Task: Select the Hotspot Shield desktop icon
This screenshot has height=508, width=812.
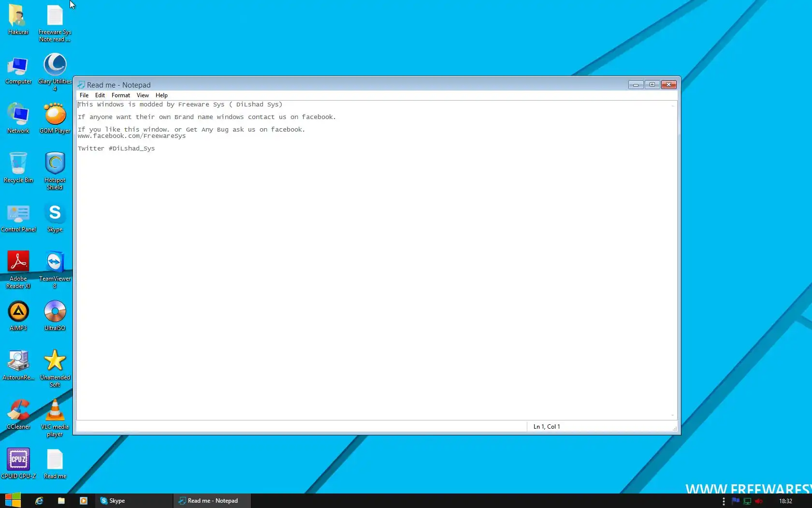Action: [x=55, y=170]
